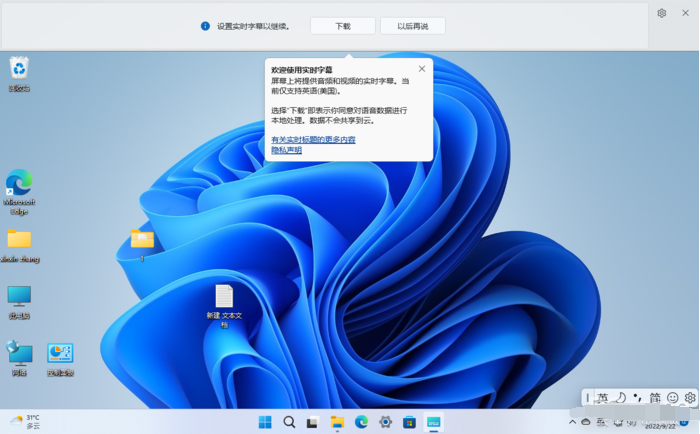
Task: Open Microsoft Store from the taskbar
Action: (409, 422)
